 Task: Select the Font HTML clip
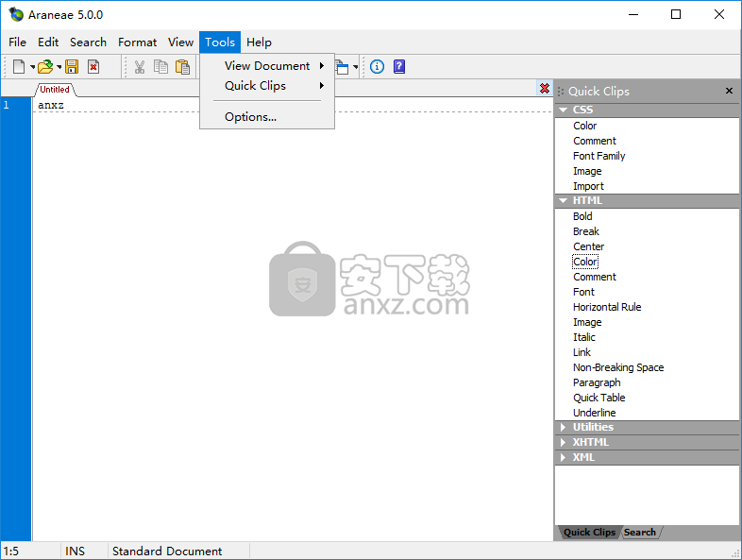(x=583, y=292)
